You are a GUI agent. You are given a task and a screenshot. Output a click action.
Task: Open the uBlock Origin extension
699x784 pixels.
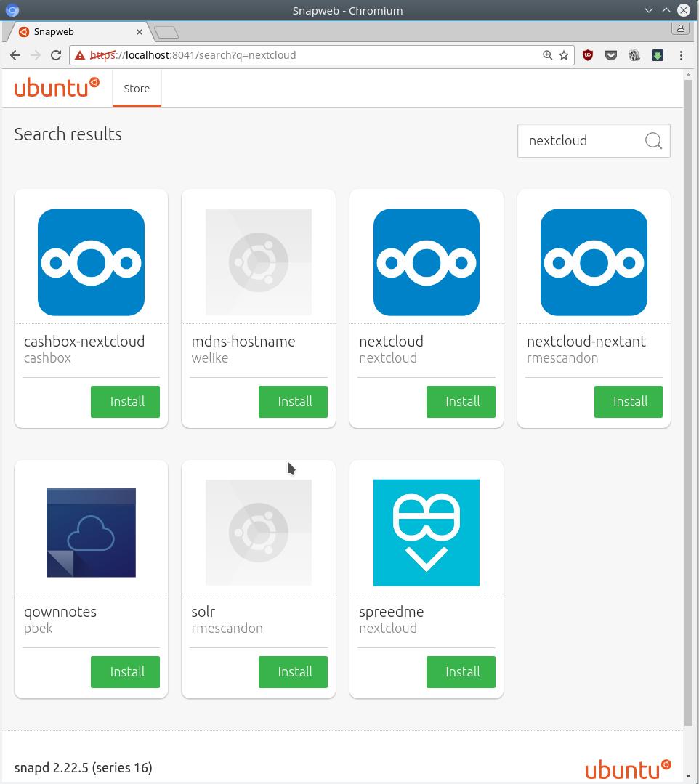pos(588,55)
